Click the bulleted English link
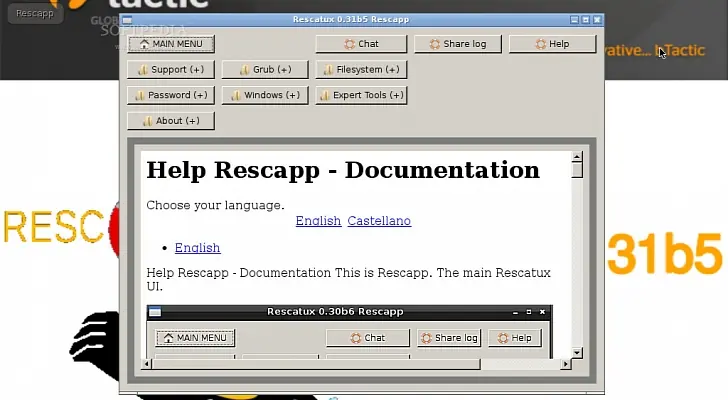Viewport: 728px width, 400px height. (x=197, y=248)
